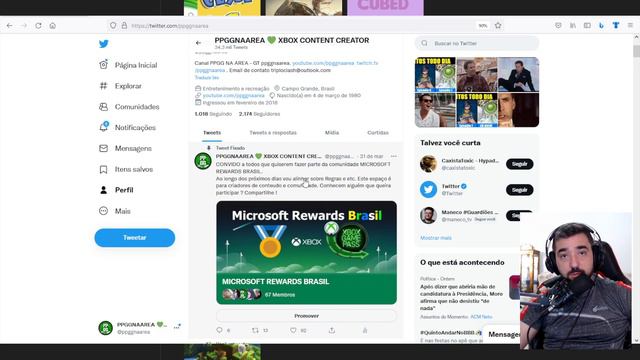Screen dimensions: 640x360
Task: Click browser back arrow
Action: click(x=9, y=25)
